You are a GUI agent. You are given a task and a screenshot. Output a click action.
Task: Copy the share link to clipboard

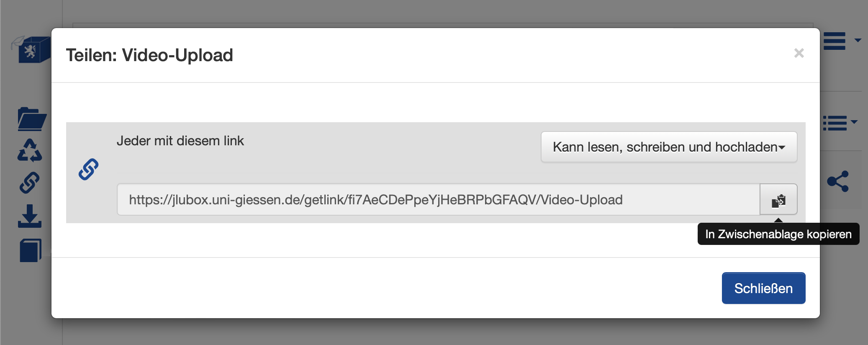pos(778,200)
